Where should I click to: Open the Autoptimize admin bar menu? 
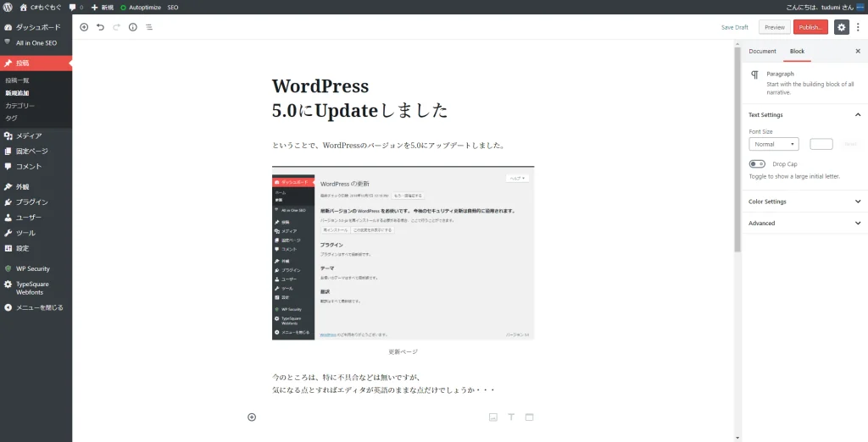click(142, 8)
